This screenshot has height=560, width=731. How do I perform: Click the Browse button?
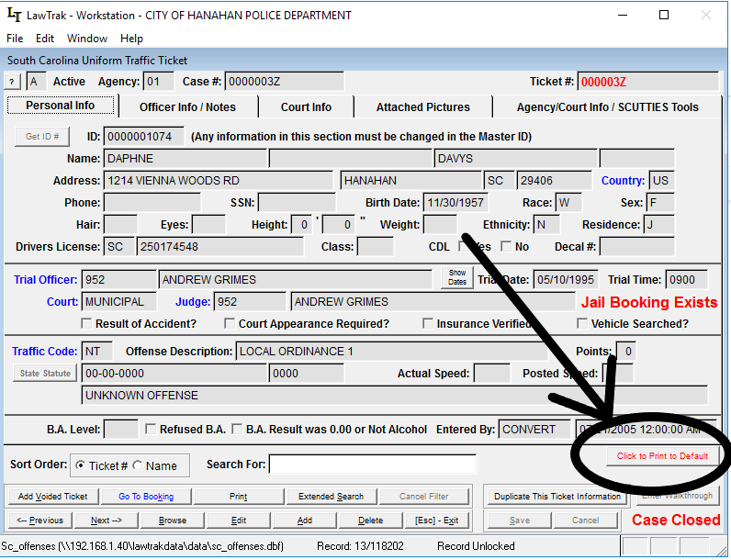(173, 520)
